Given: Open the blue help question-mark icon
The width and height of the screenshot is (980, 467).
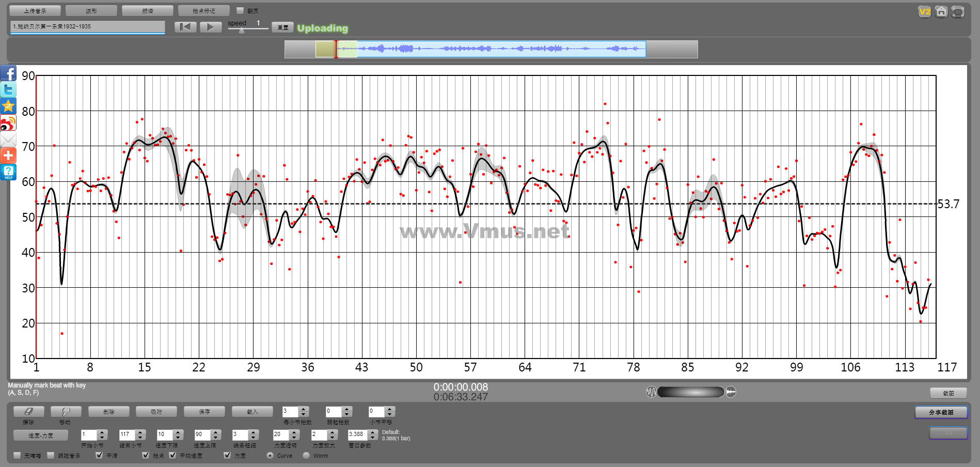Looking at the screenshot, I should pos(8,172).
